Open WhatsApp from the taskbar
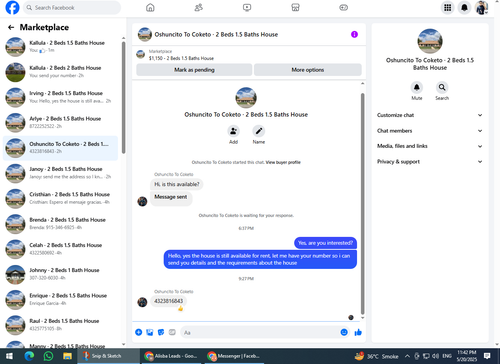500x364 pixels. tap(48, 356)
